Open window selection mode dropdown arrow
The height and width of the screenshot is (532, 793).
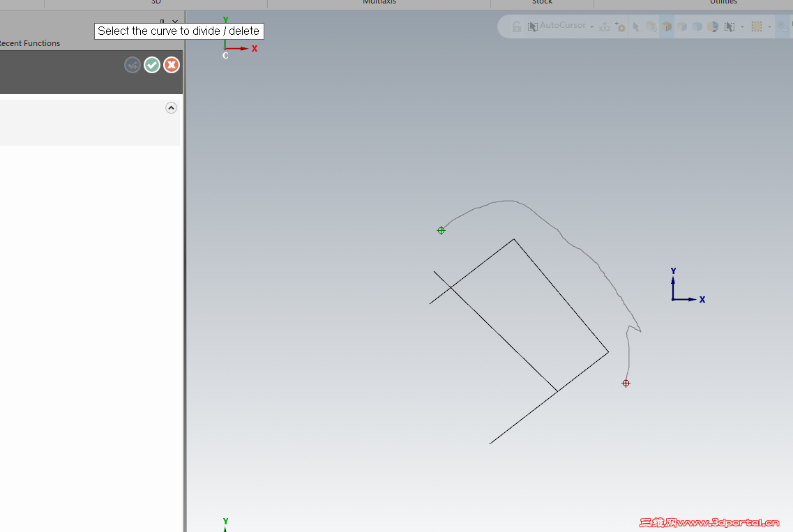770,26
